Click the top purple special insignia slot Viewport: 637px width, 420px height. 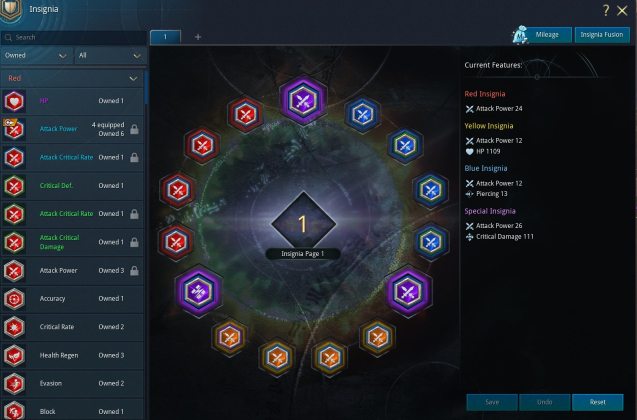303,100
